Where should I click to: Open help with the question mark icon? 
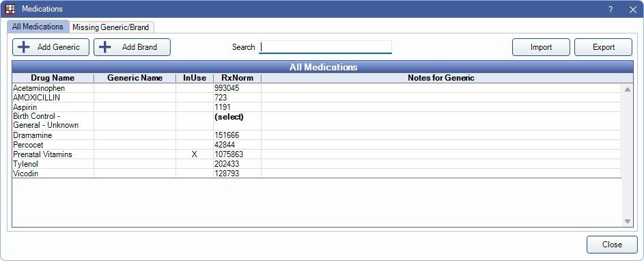point(611,9)
